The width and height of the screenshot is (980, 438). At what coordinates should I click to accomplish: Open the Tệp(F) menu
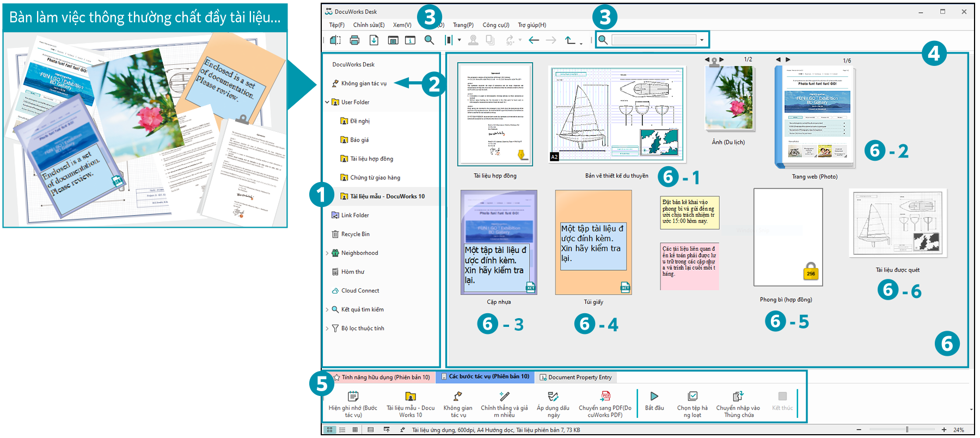337,25
